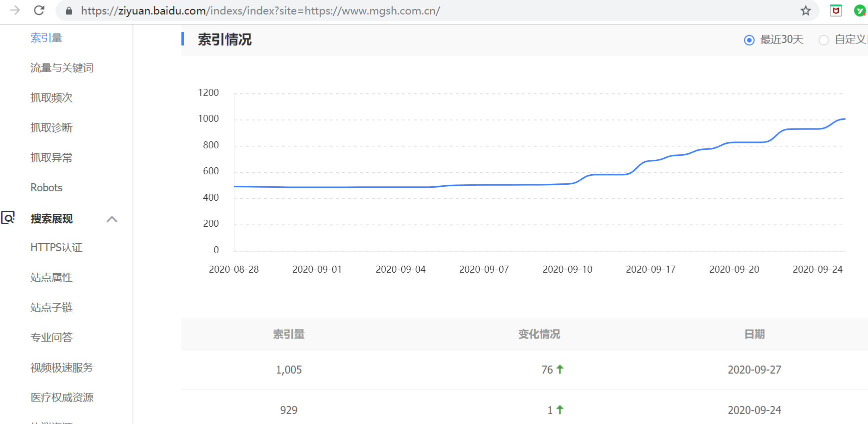Click the browser reload icon
The height and width of the screenshot is (424, 868).
click(x=39, y=10)
